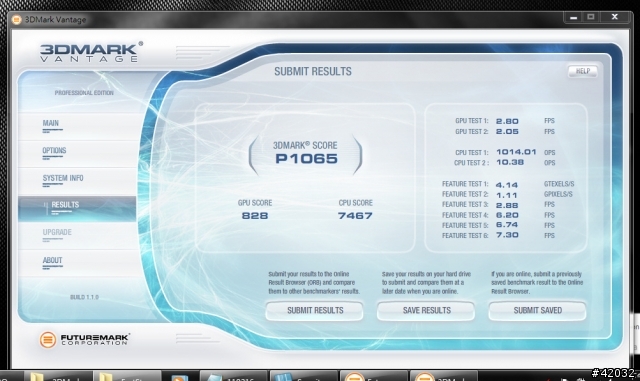This screenshot has width=640, height=381.
Task: Click the FEATURE TEST 4 value 6.20
Action: [507, 215]
